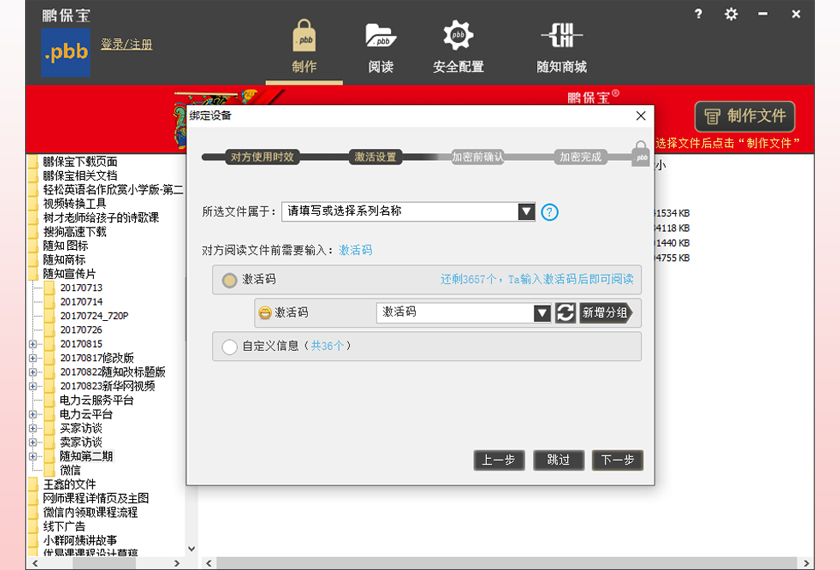Viewport: 840px width, 570px height.
Task: Click the 对方使用时效 wizard step
Action: point(262,157)
